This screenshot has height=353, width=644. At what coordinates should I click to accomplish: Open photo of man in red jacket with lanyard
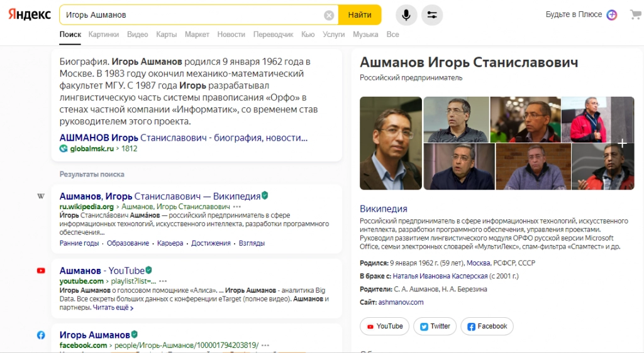point(597,119)
